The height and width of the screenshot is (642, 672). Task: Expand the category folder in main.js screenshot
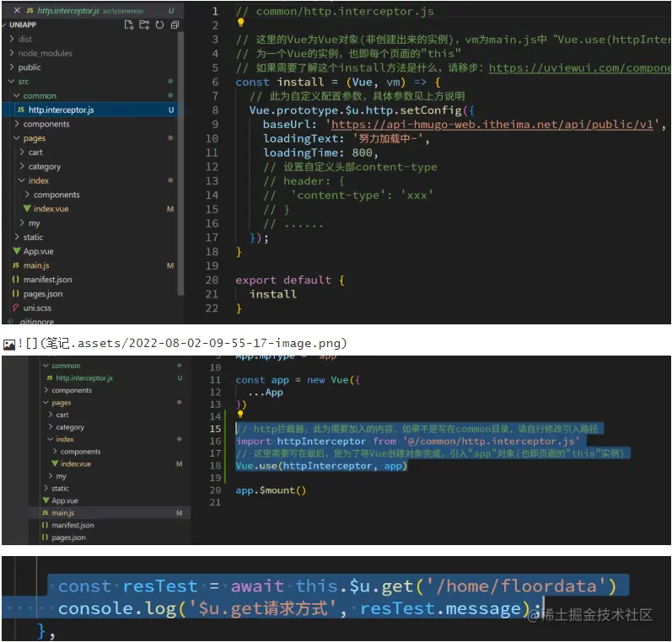click(51, 427)
